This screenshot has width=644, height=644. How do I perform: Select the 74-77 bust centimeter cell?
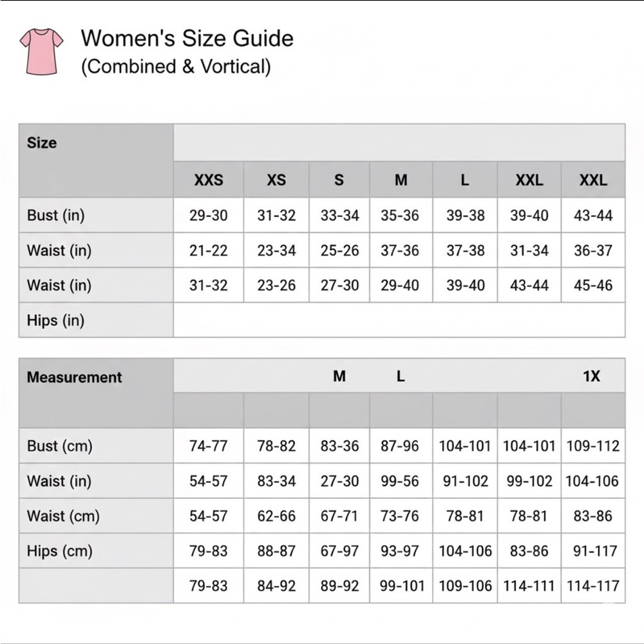209,446
